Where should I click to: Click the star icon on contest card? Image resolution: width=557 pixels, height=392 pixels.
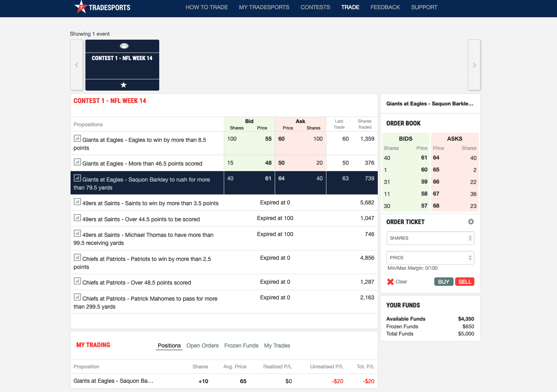point(124,85)
